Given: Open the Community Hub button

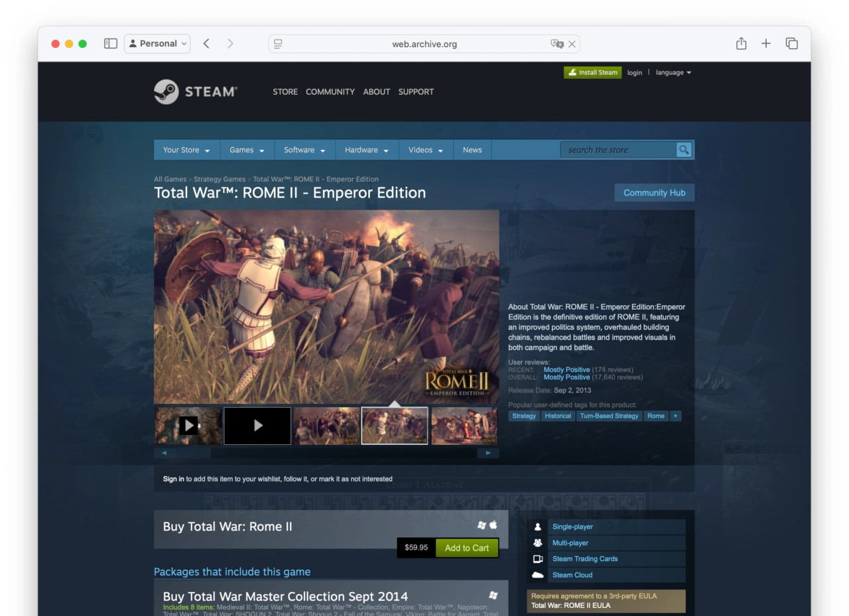Looking at the screenshot, I should pyautogui.click(x=654, y=193).
